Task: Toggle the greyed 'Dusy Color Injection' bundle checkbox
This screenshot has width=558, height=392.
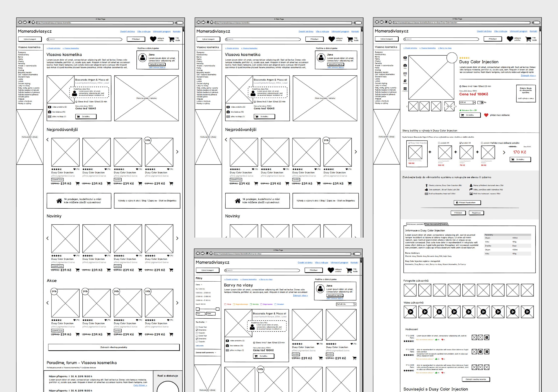Action: [410, 143]
